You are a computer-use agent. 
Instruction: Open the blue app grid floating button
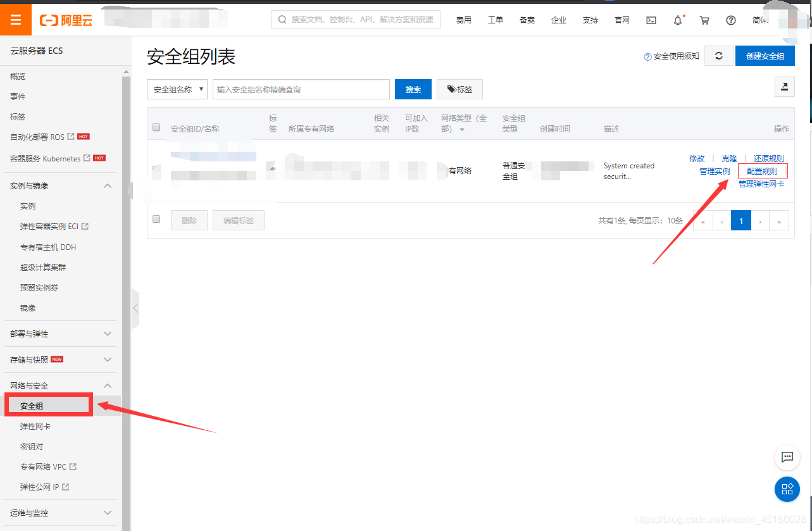[x=787, y=489]
